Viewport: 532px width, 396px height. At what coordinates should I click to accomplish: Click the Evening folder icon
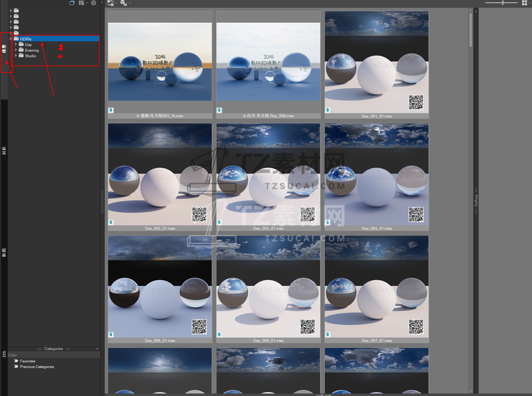[x=21, y=50]
